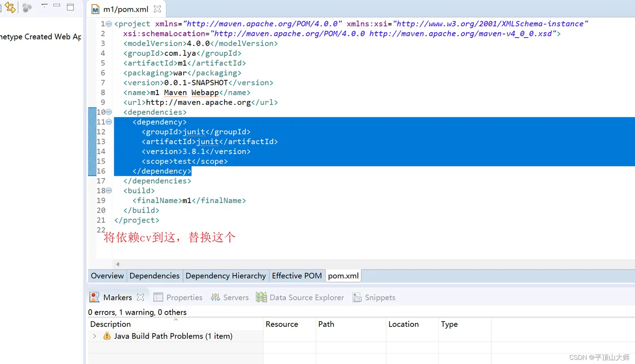
Task: Click the groupId com.lya line
Action: click(182, 53)
